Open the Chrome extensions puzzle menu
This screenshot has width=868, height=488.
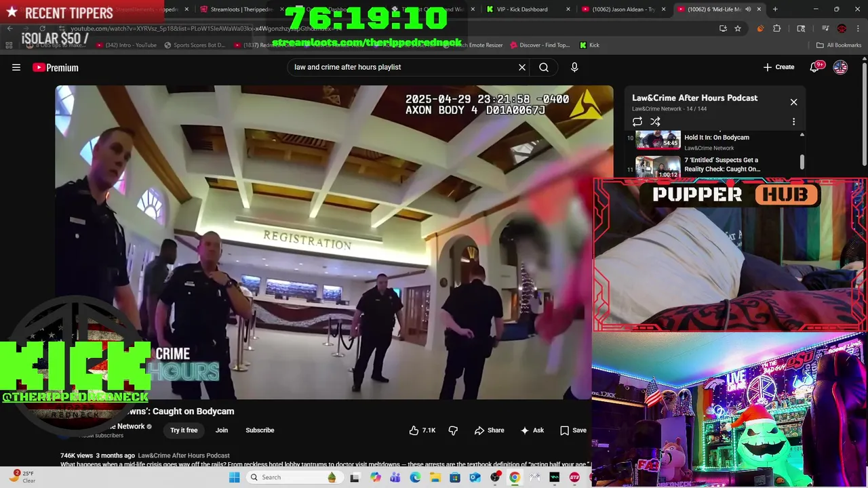click(x=777, y=28)
